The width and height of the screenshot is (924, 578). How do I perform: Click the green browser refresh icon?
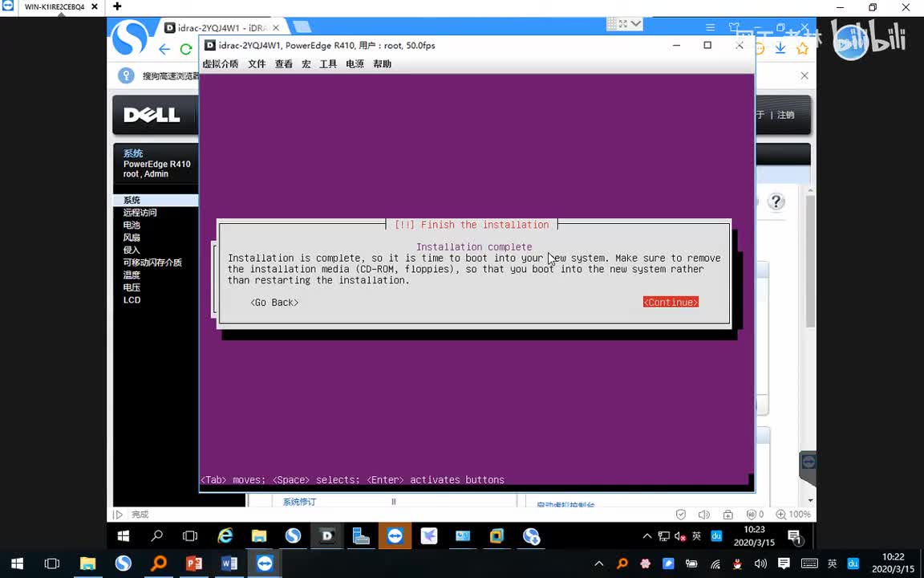coord(186,49)
